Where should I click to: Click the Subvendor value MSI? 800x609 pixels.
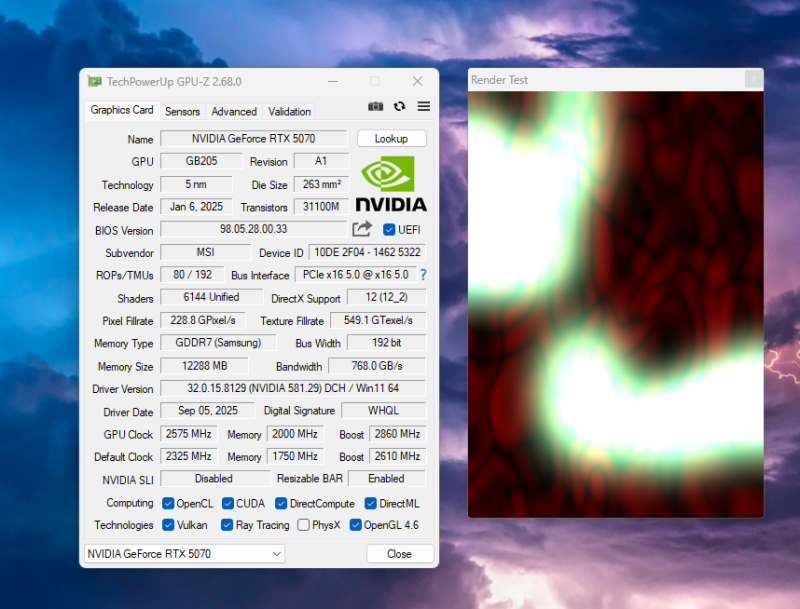pos(206,252)
